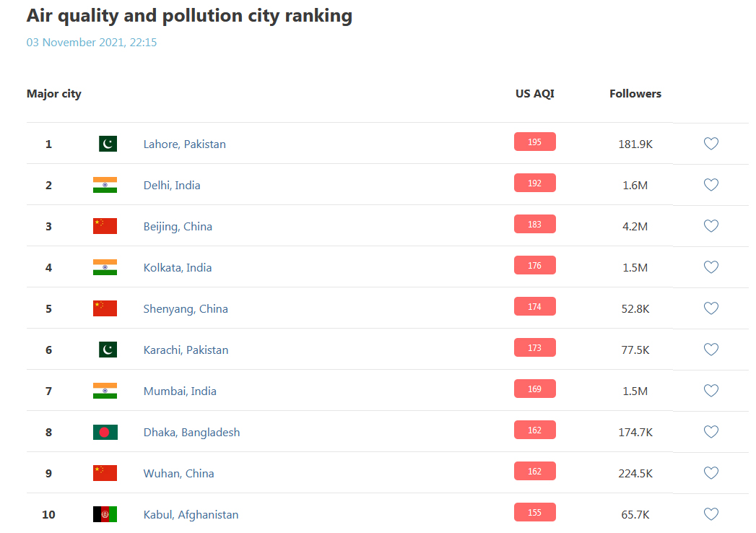
Task: Click the heart icon beside Beijing's followers
Action: pos(711,226)
